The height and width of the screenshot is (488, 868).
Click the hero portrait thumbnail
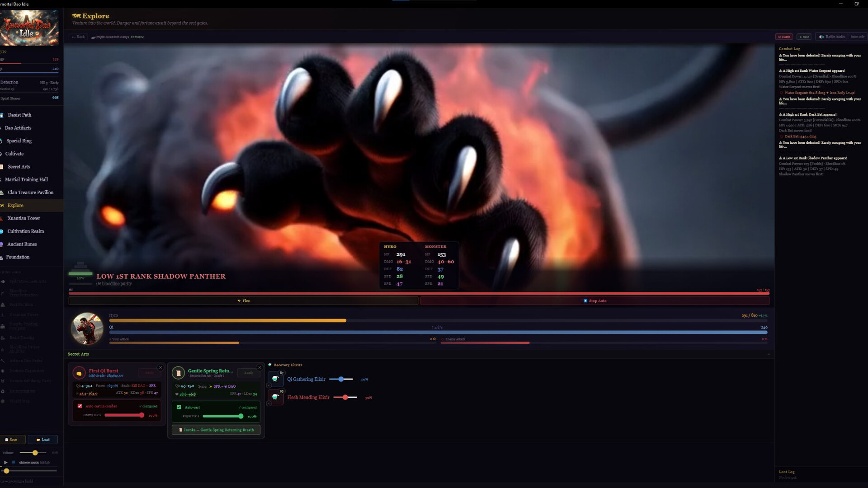click(x=87, y=328)
